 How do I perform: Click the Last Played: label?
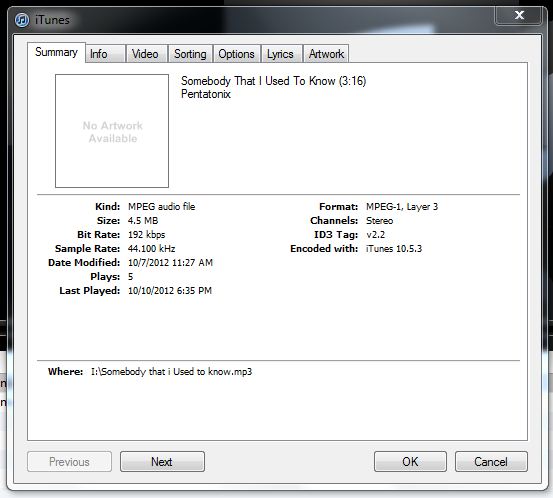(90, 291)
